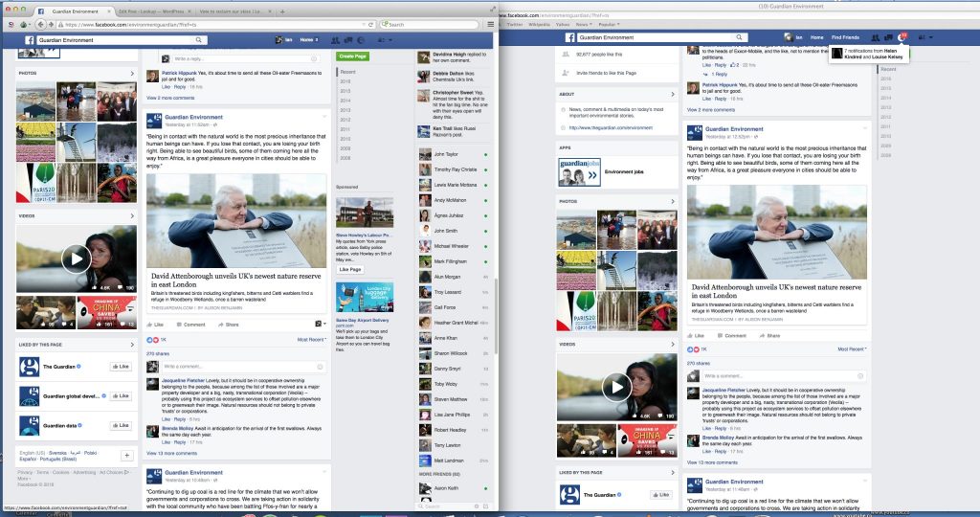This screenshot has height=517, width=980.
Task: Click Share under Attenborough post in Safari window
Action: [770, 336]
